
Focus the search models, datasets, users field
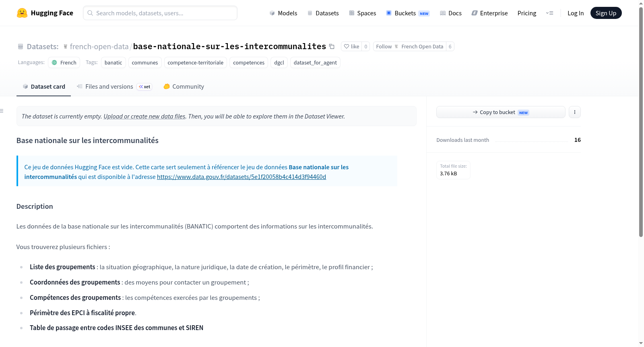[x=160, y=13]
